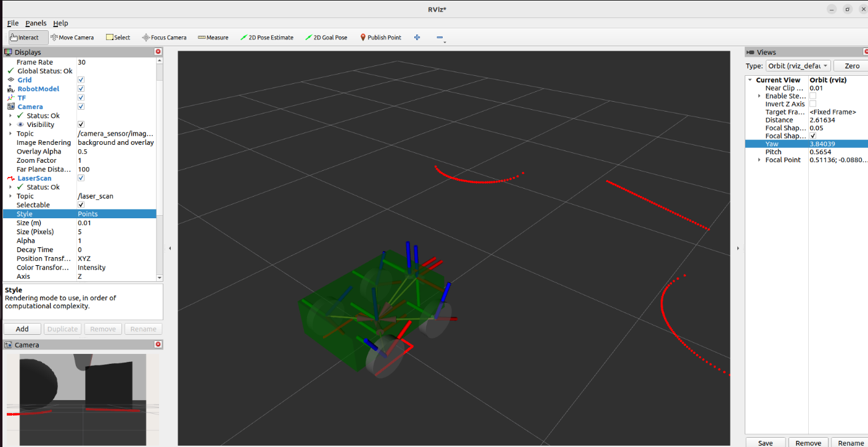Pick the Measure tool
The image size is (868, 447).
click(213, 38)
